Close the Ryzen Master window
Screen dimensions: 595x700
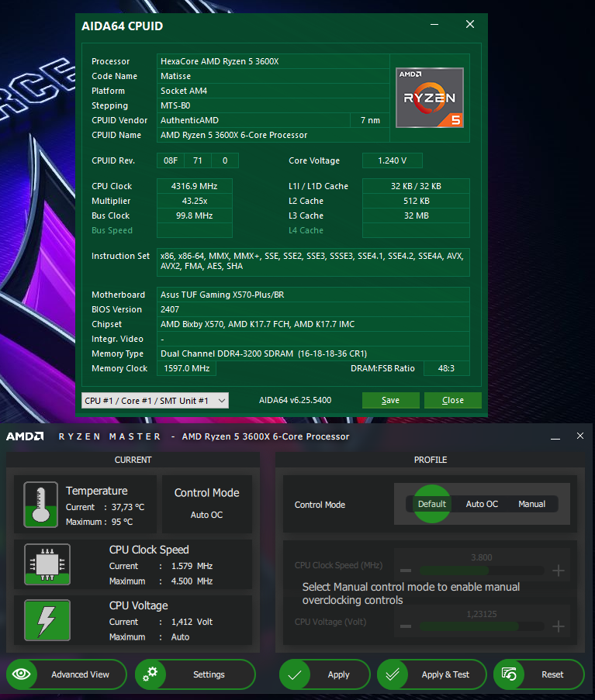(579, 436)
